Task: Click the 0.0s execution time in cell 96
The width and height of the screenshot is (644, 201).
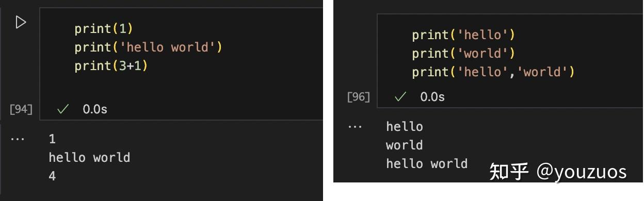Action: pos(432,96)
